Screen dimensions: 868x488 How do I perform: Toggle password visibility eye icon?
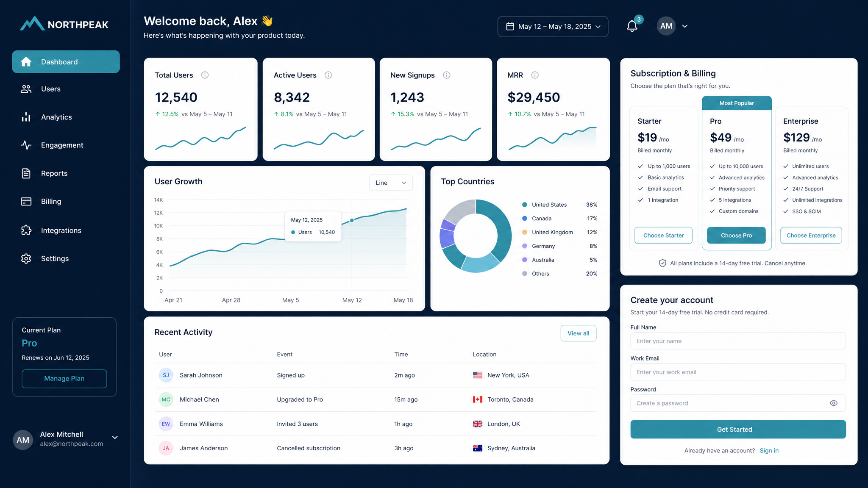(833, 403)
